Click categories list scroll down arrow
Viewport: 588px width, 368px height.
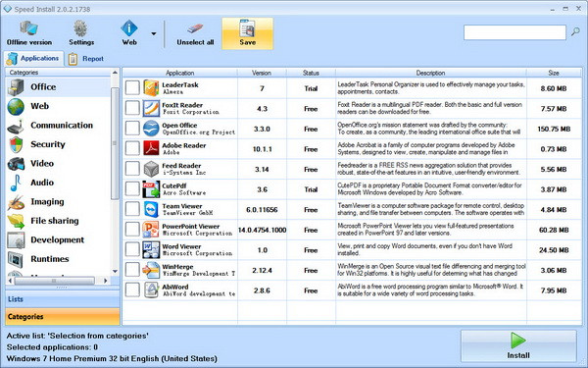click(x=115, y=272)
